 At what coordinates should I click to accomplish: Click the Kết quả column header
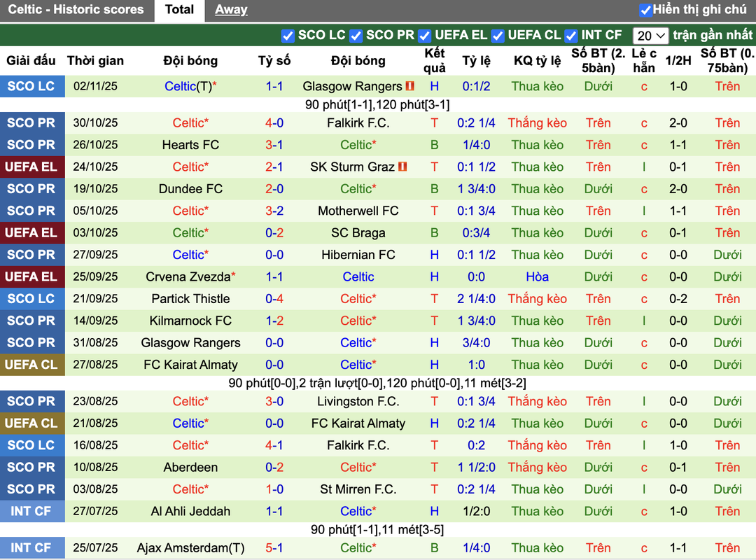click(x=435, y=60)
